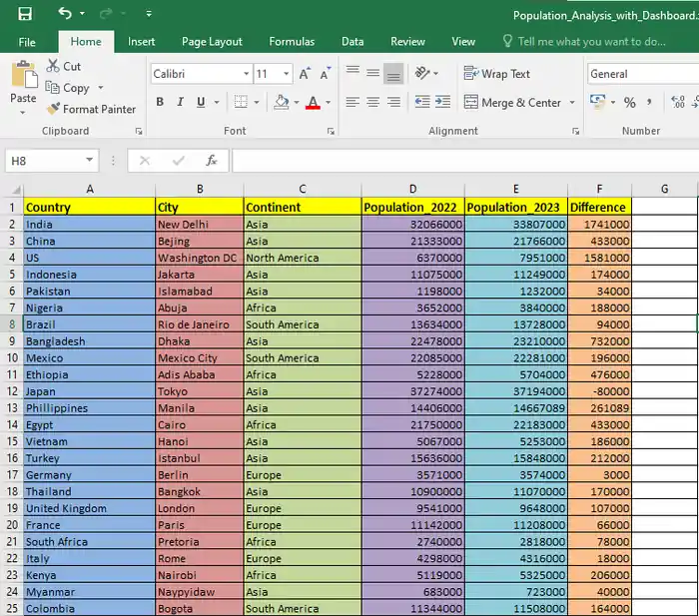Click the Accounting Number Format icon
The image size is (699, 616).
coord(597,102)
